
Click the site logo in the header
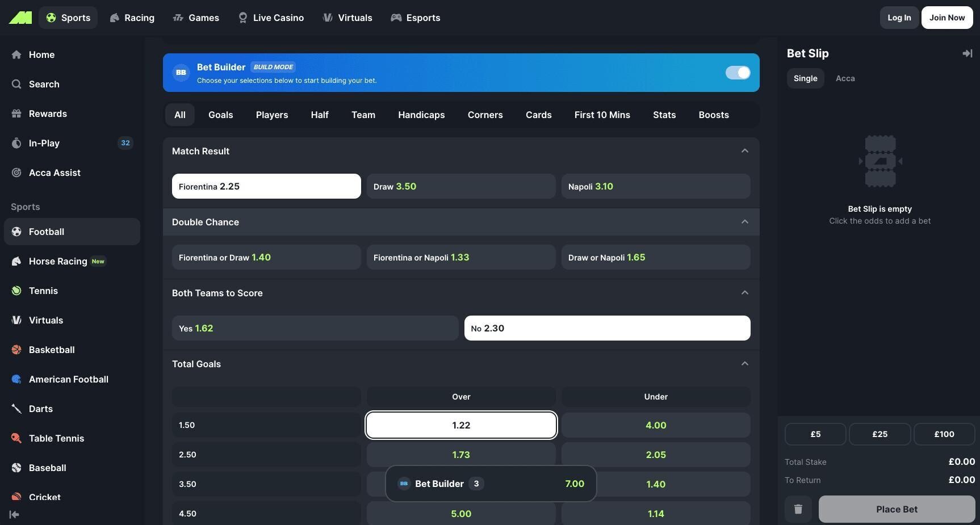20,18
